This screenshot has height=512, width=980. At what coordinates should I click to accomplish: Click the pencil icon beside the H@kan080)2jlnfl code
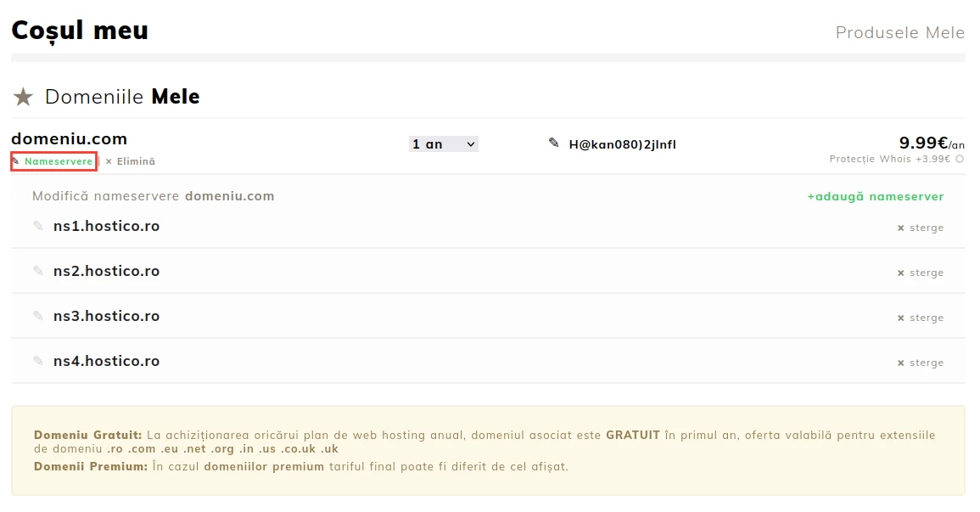click(554, 143)
